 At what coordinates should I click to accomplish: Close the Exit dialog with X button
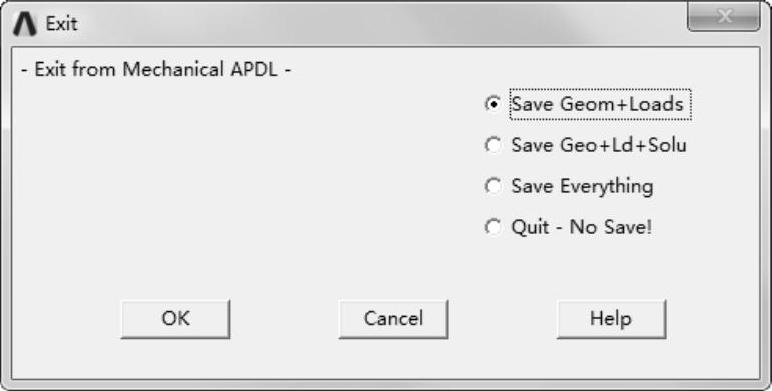[x=723, y=18]
